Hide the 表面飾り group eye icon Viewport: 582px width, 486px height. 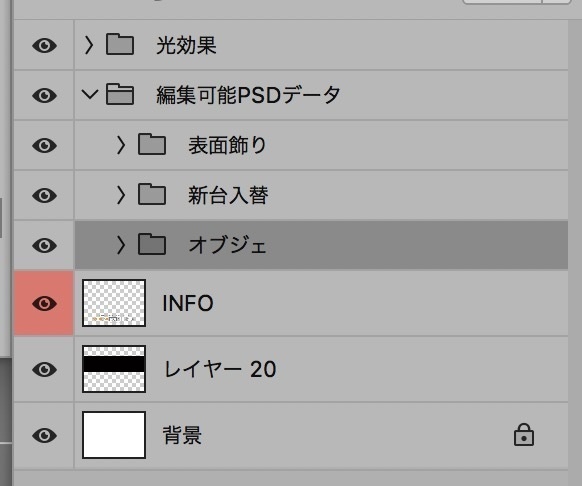click(x=44, y=145)
